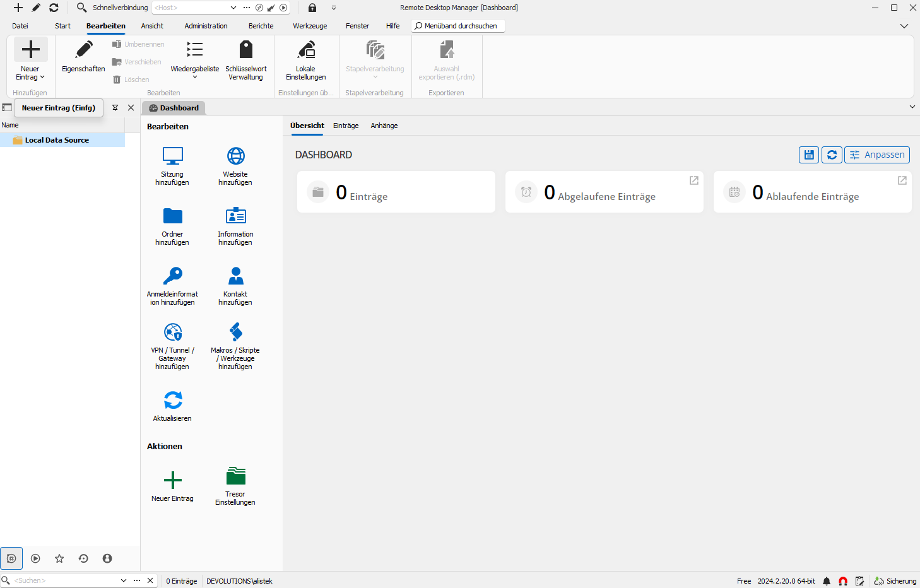Click in the Menüband durchsuchen search box
Viewport: 920px width, 588px height.
click(x=458, y=26)
